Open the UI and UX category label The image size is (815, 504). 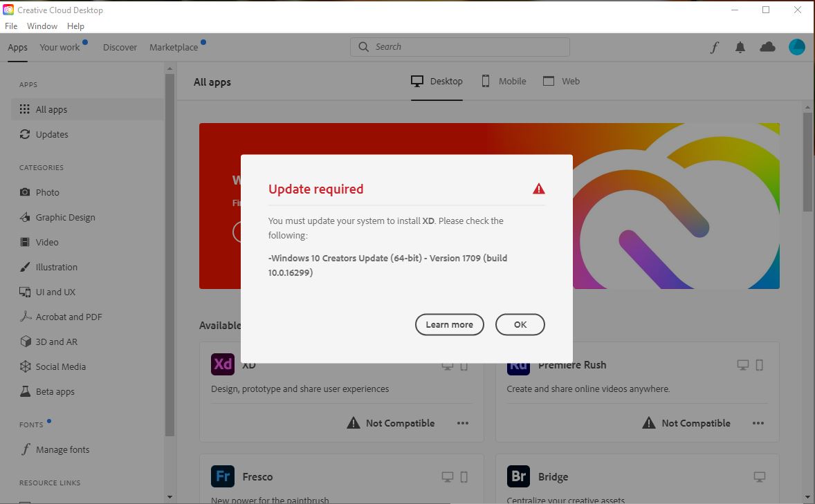[x=55, y=292]
